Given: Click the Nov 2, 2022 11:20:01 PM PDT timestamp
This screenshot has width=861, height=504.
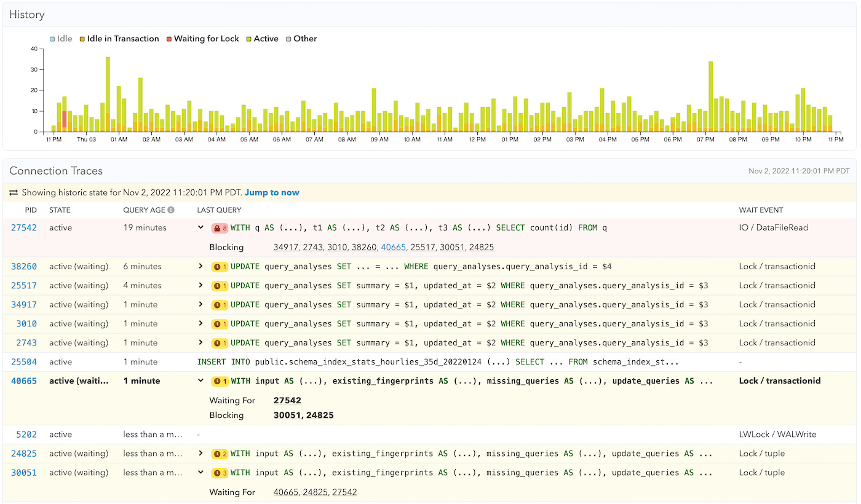Looking at the screenshot, I should [x=799, y=171].
